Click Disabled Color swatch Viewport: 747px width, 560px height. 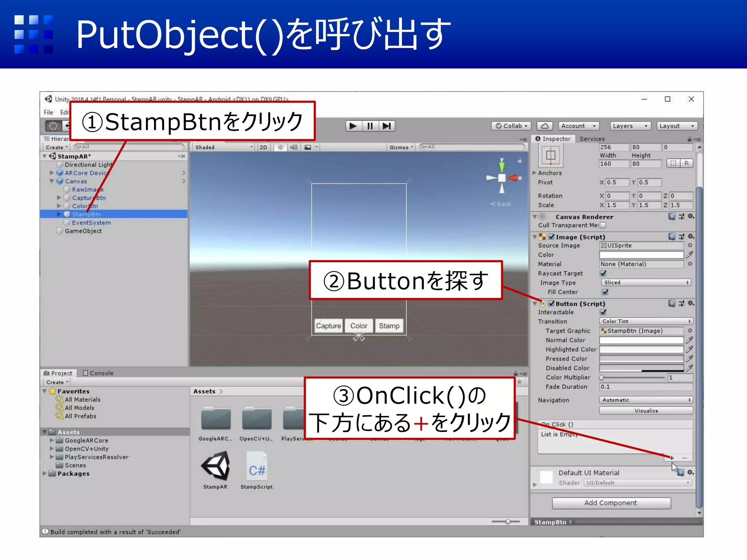[x=641, y=368]
